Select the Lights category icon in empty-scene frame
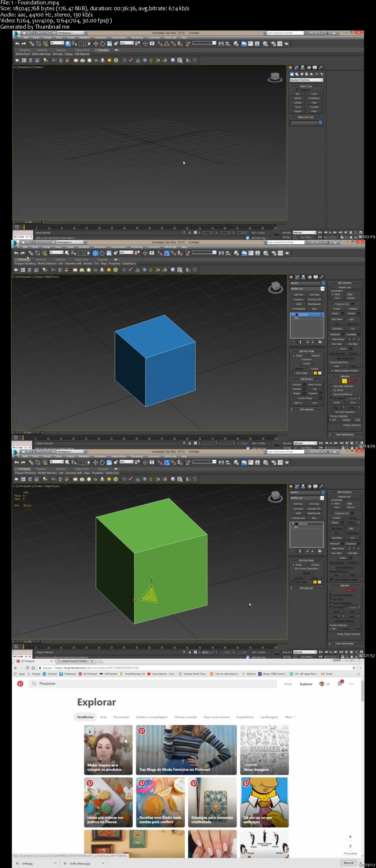 click(302, 74)
